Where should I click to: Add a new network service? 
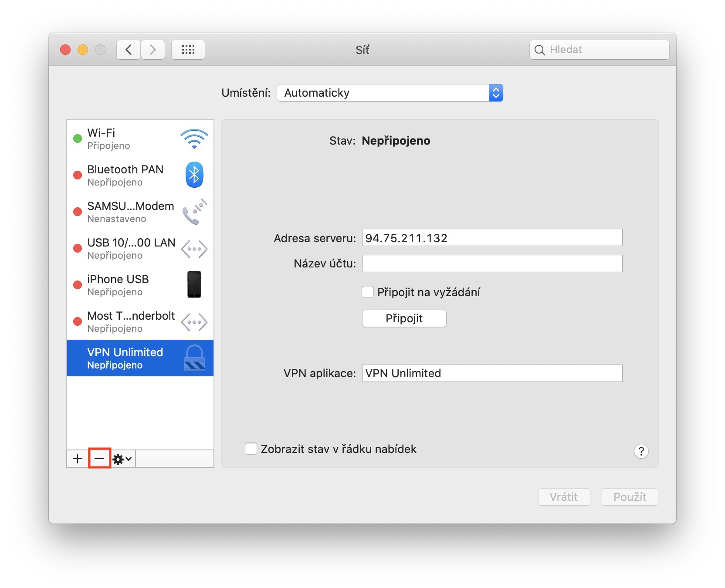click(78, 459)
